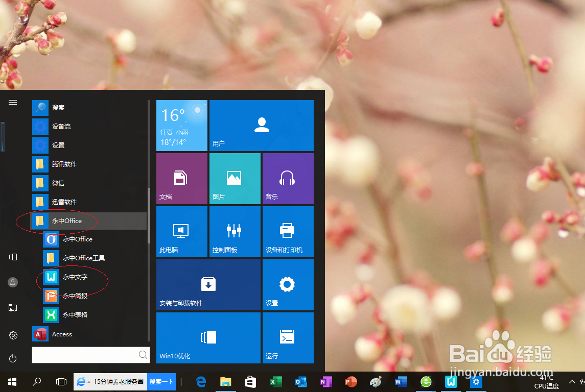Open Excel from the taskbar

pos(275,382)
